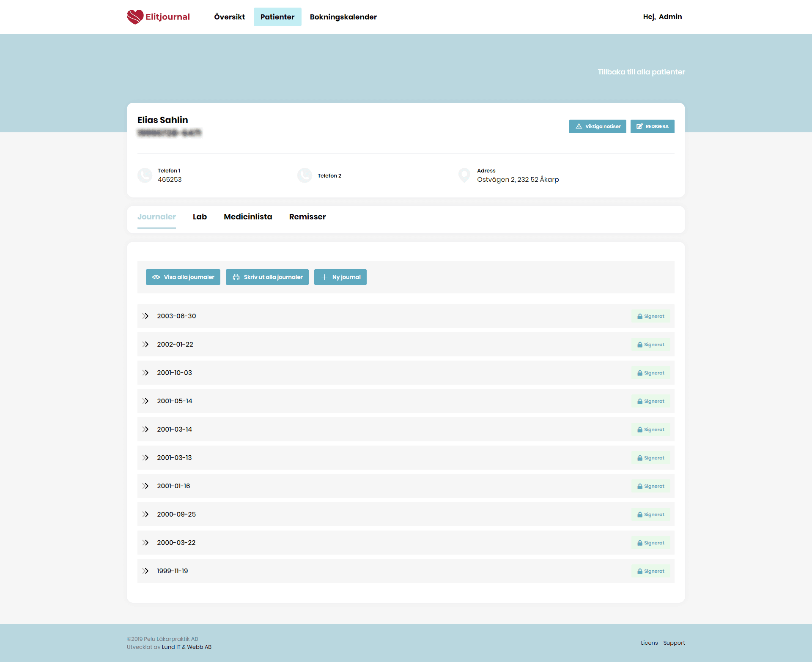
Task: Click Signerat lock badge on 2000-03-22 row
Action: point(651,543)
